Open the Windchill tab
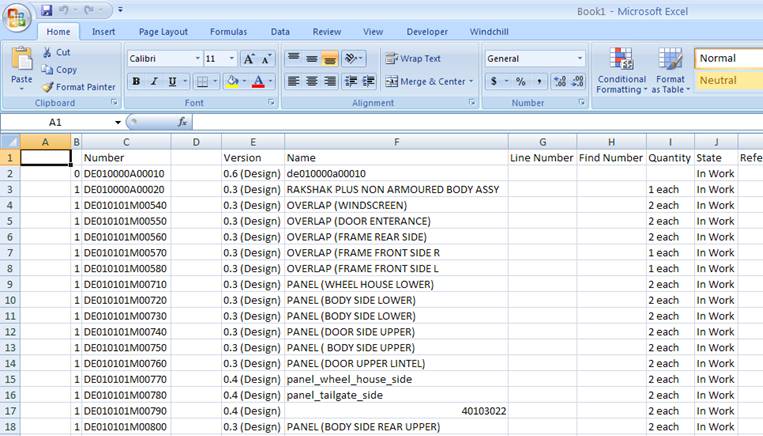Image resolution: width=763 pixels, height=436 pixels. (489, 32)
